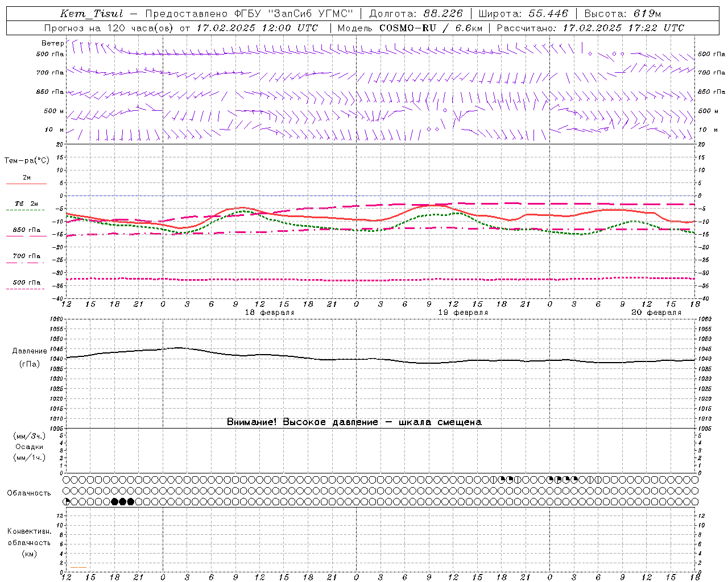Click the Высота: 619м value
This screenshot has height=582, width=728.
click(x=622, y=14)
